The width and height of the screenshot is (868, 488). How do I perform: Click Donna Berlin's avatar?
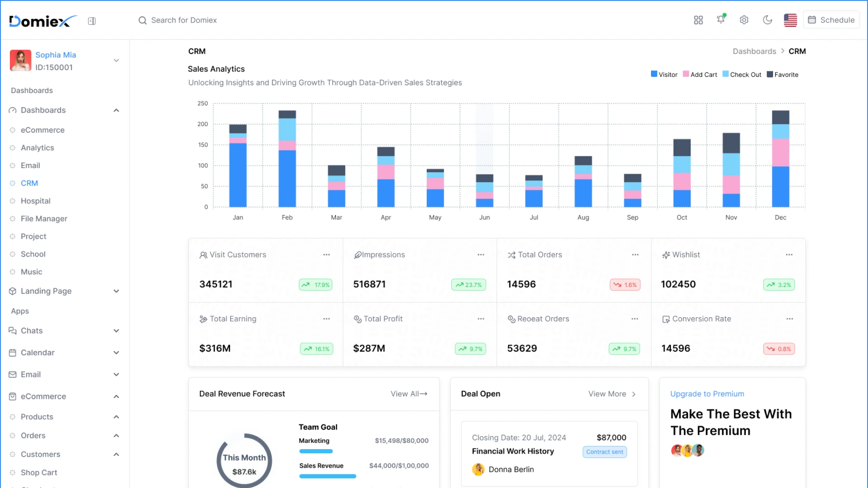(478, 469)
